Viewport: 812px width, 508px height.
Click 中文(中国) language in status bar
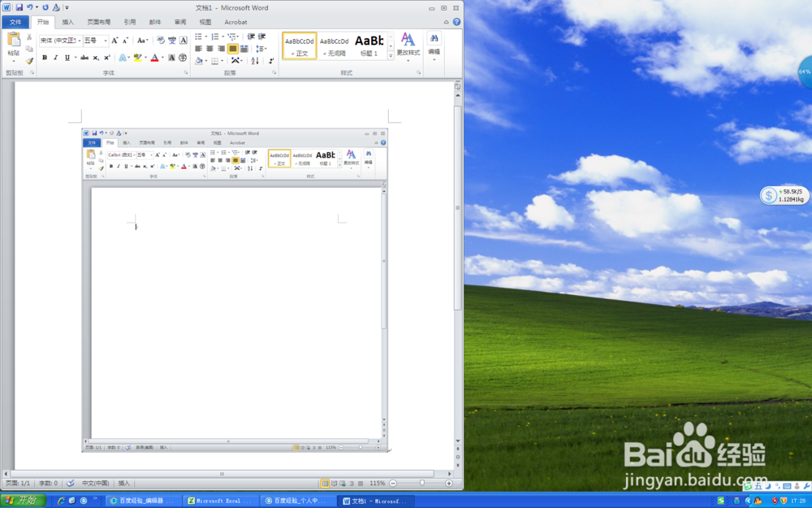point(95,483)
